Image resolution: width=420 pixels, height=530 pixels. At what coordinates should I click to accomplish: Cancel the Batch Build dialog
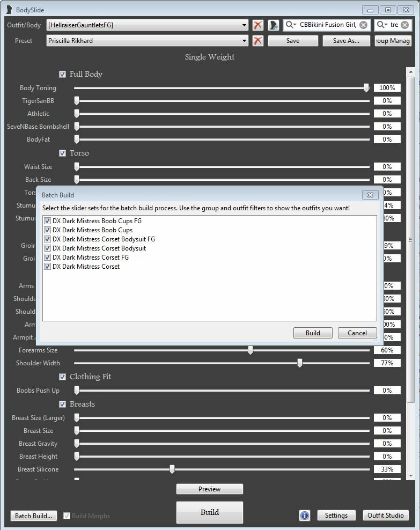357,333
